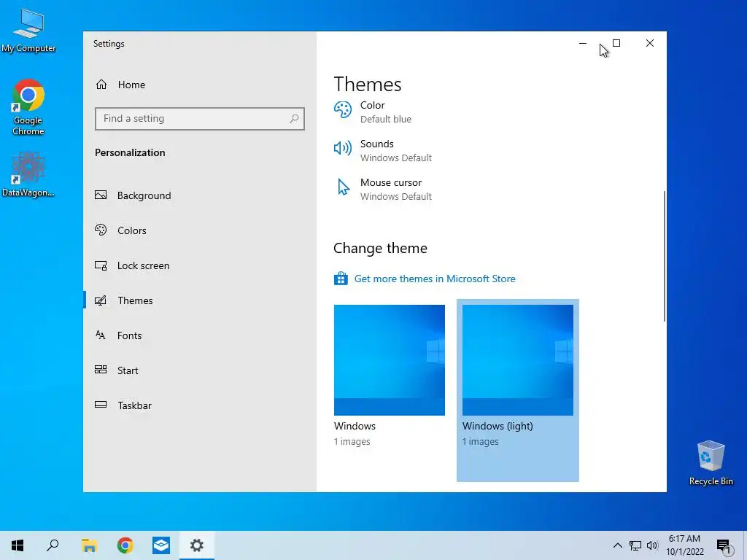Go to Lock screen settings
Viewport: 747px width, 560px height.
click(199, 265)
